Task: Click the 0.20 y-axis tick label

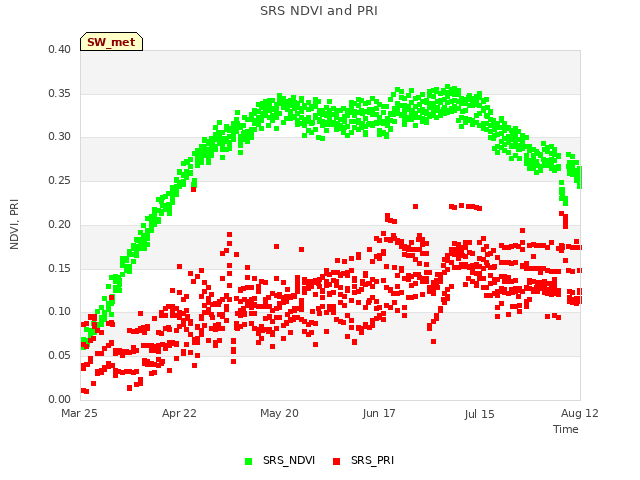Action: click(x=60, y=224)
